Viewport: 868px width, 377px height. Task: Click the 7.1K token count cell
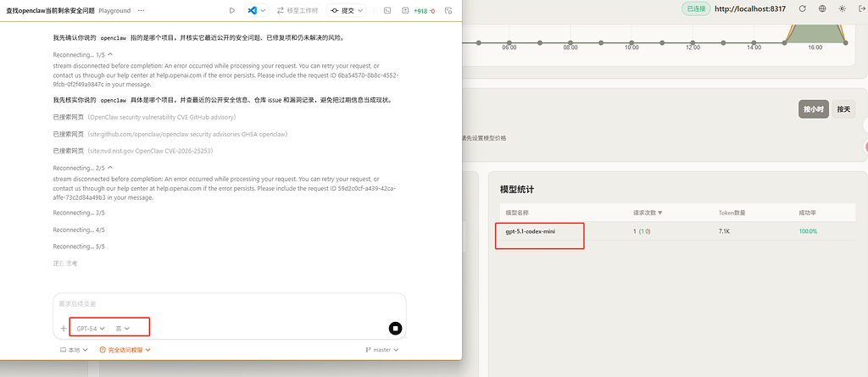pyautogui.click(x=726, y=231)
